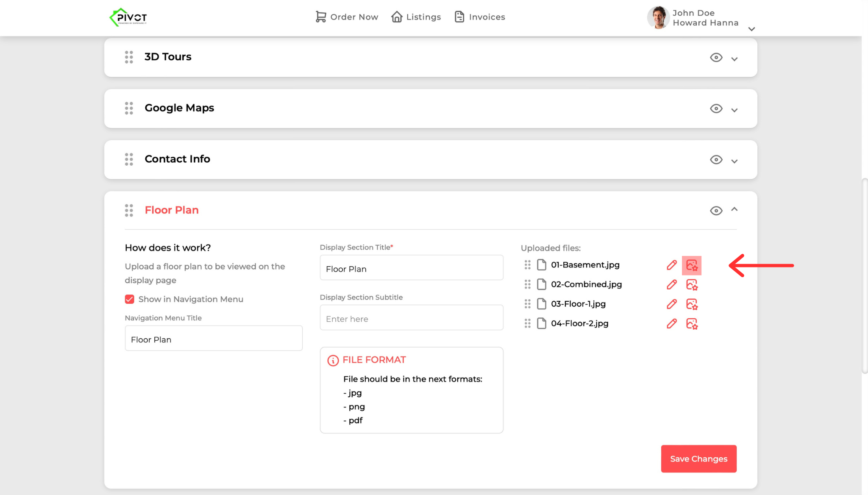Click the drag handle beside Google Maps

click(129, 108)
